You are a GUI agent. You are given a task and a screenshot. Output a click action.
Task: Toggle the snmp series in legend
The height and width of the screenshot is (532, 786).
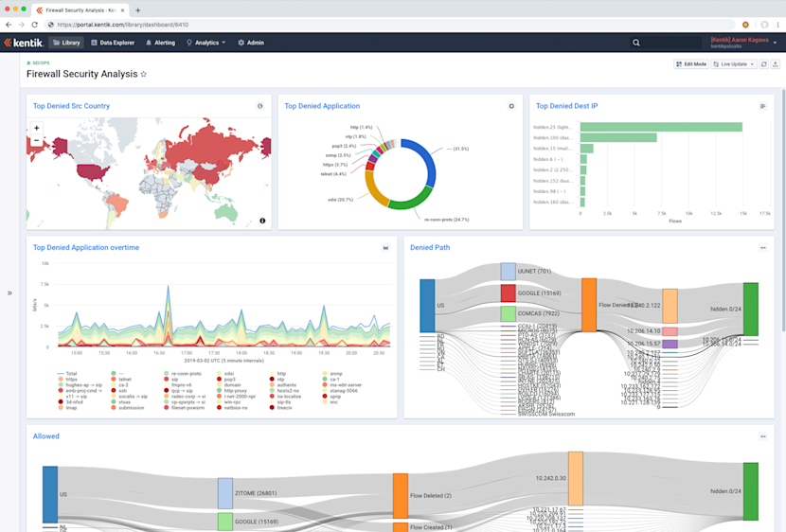click(332, 374)
